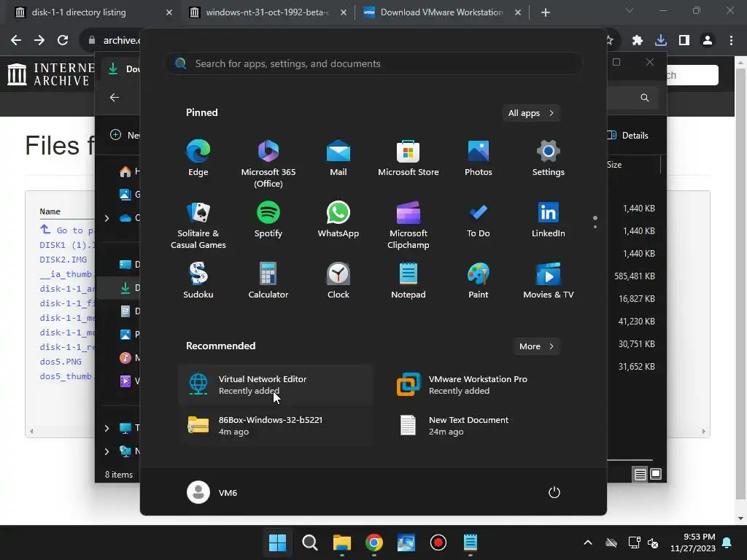Launch LinkedIn from Start menu
747x560 pixels.
point(549,219)
